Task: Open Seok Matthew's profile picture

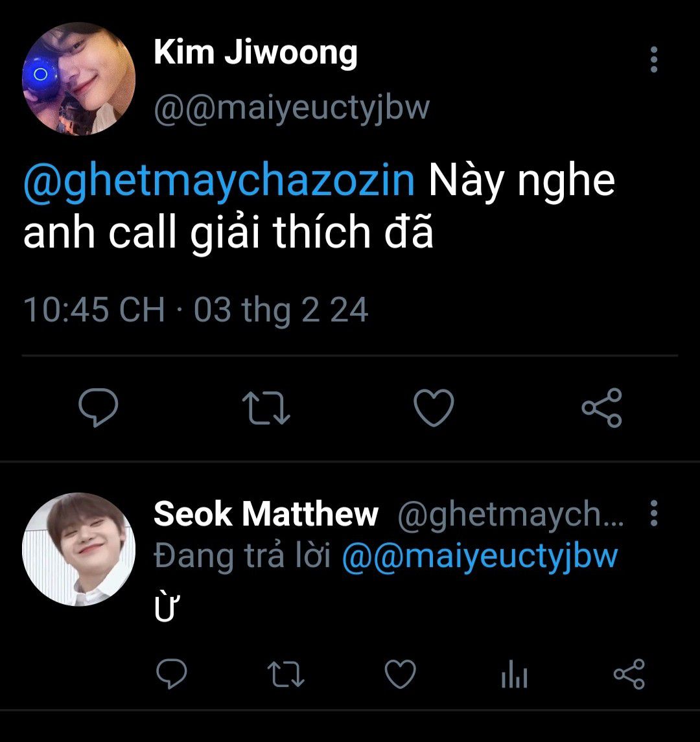Action: (x=78, y=550)
